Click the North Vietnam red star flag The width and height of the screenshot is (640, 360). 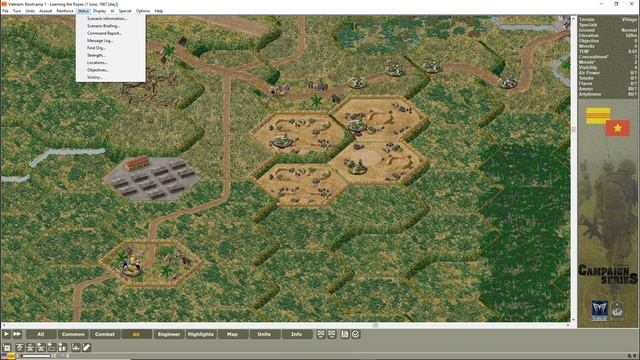tap(618, 128)
